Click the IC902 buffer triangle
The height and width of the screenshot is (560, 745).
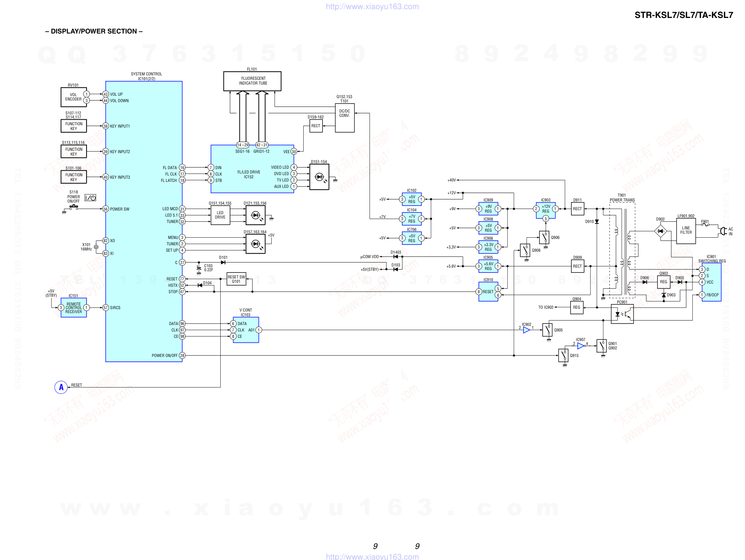pos(526,330)
